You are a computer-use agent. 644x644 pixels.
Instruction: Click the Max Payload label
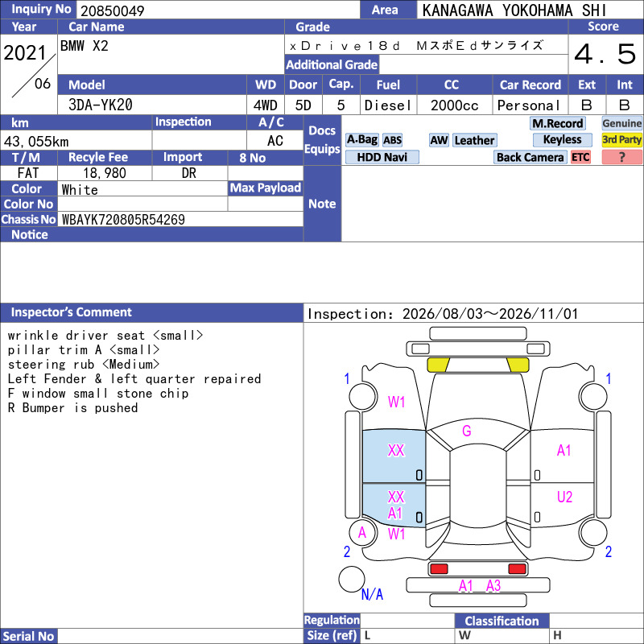click(266, 188)
